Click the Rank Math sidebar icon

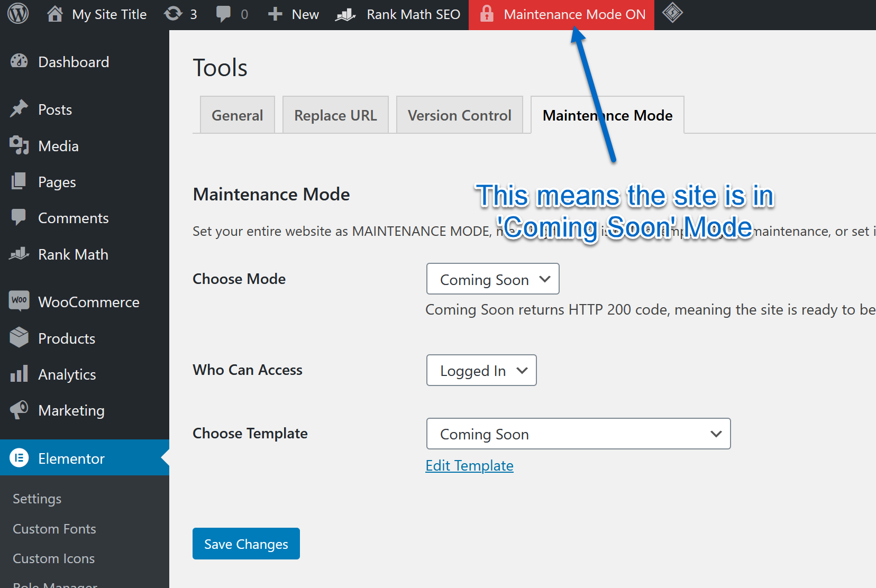(19, 254)
